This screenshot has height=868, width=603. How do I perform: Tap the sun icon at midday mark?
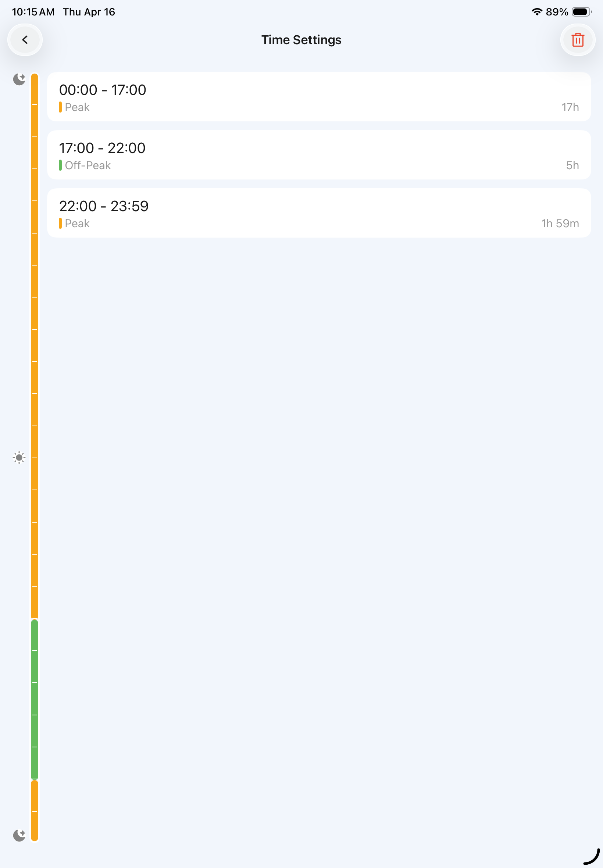(19, 458)
